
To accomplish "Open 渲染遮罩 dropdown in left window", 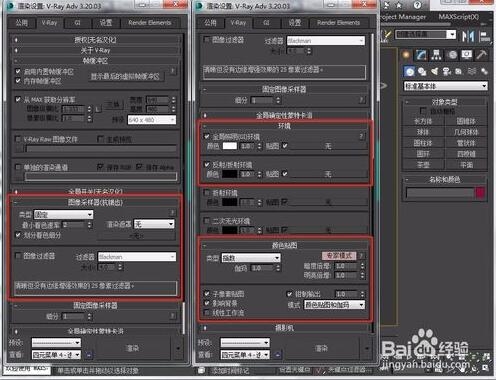I will [154, 224].
